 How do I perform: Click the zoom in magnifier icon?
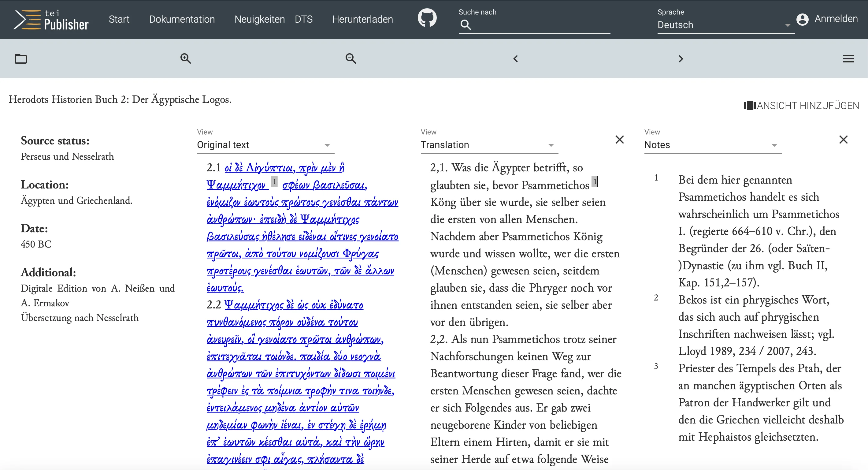[x=185, y=58]
